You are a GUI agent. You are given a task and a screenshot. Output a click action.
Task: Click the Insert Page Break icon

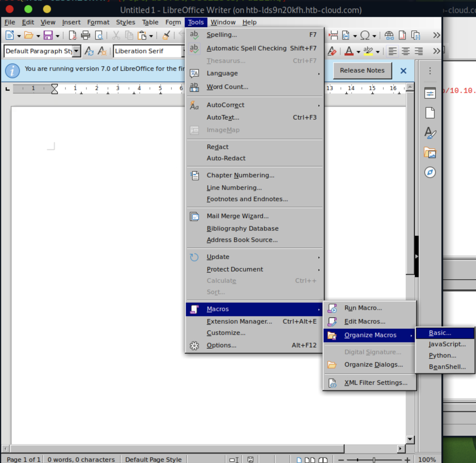click(333, 35)
